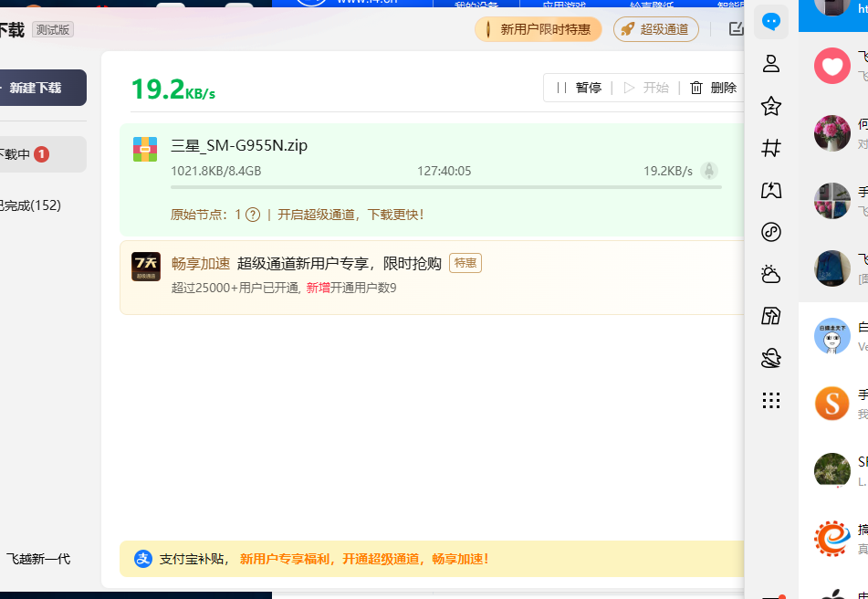This screenshot has width=868, height=599.
Task: Click the lightning game icon in sidebar
Action: [x=771, y=190]
